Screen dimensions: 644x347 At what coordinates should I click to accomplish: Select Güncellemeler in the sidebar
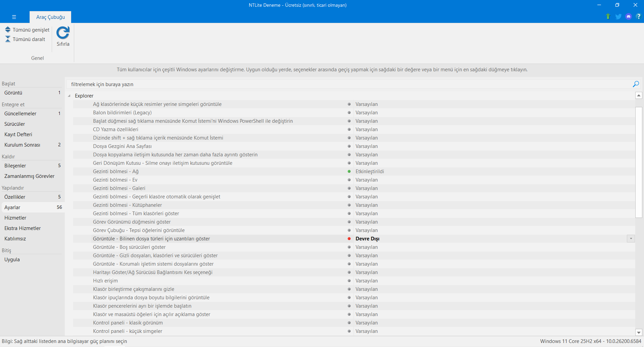[32, 114]
